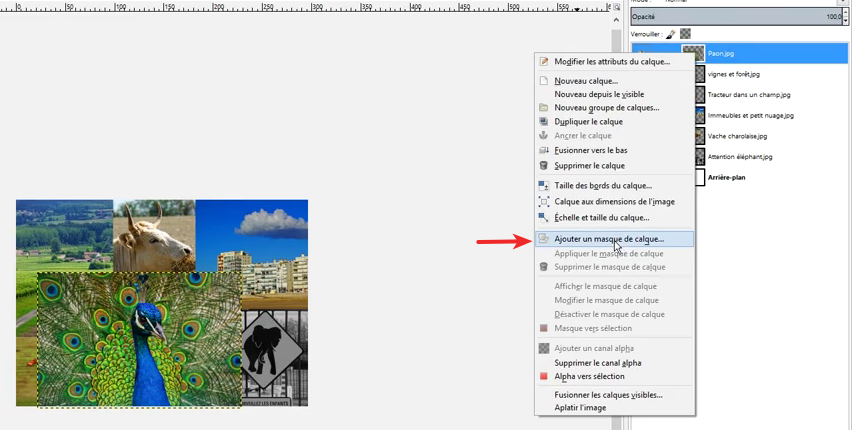Select 'Calque aux dimensions de l'image'

(615, 202)
